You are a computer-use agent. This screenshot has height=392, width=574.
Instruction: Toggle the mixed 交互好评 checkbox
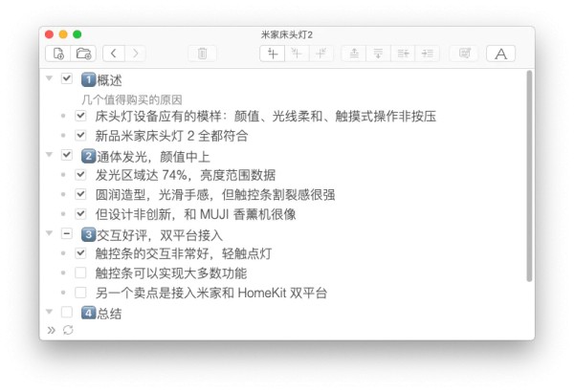click(67, 233)
